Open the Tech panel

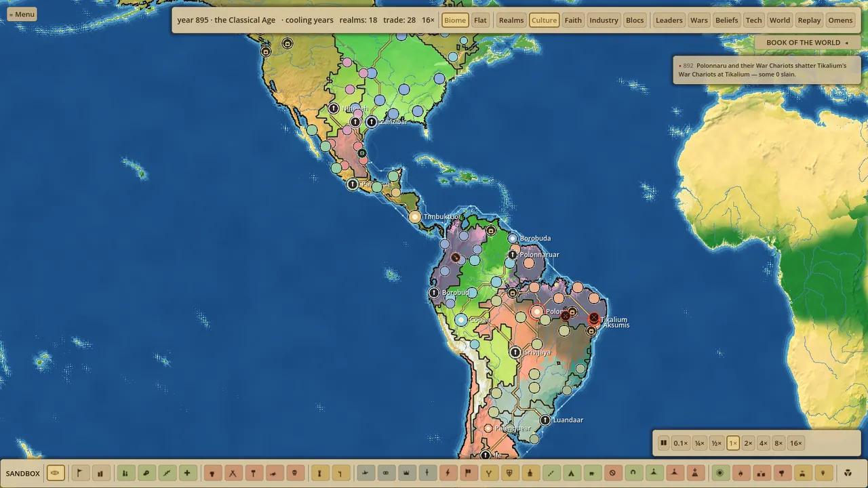754,20
